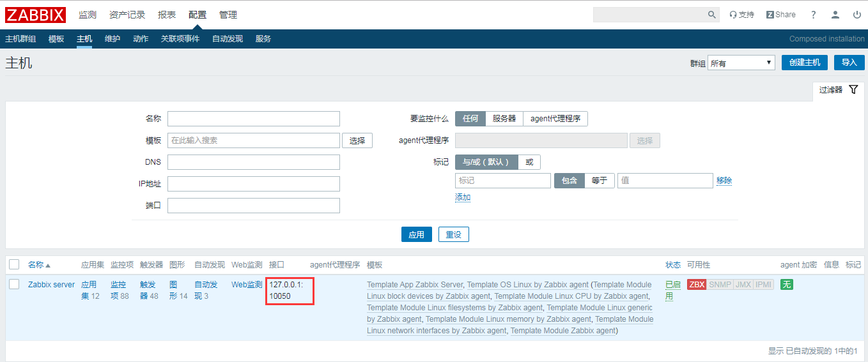Go to 主机群组 submenu
The width and height of the screenshot is (868, 362).
(x=20, y=39)
